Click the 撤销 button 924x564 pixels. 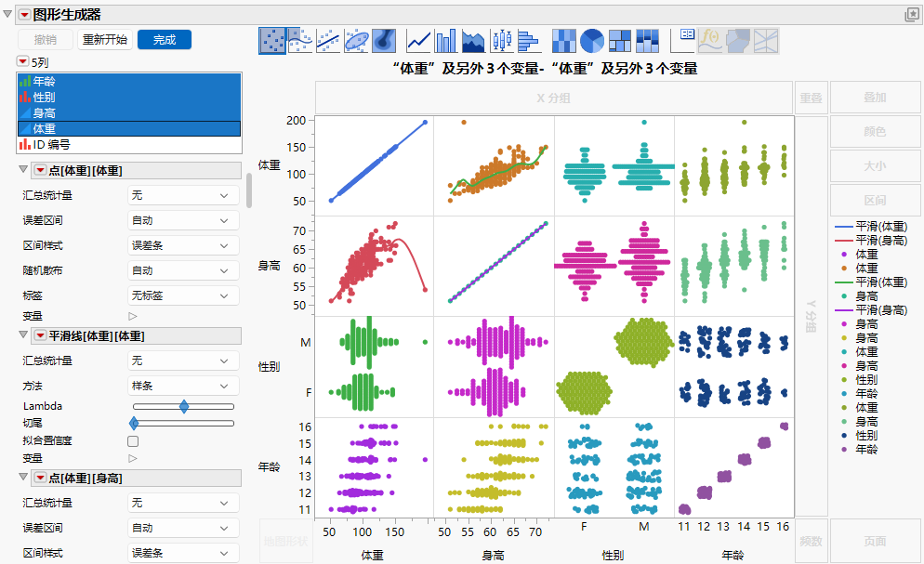[46, 39]
